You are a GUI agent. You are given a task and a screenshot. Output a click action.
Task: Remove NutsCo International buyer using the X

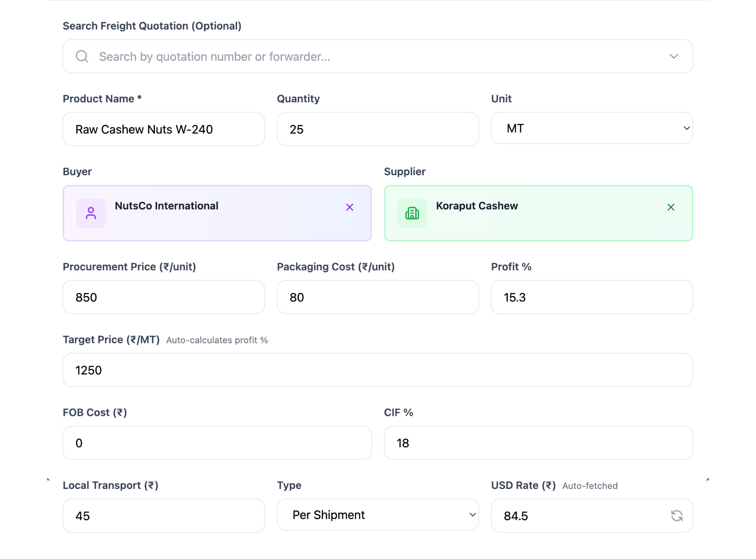coord(350,207)
